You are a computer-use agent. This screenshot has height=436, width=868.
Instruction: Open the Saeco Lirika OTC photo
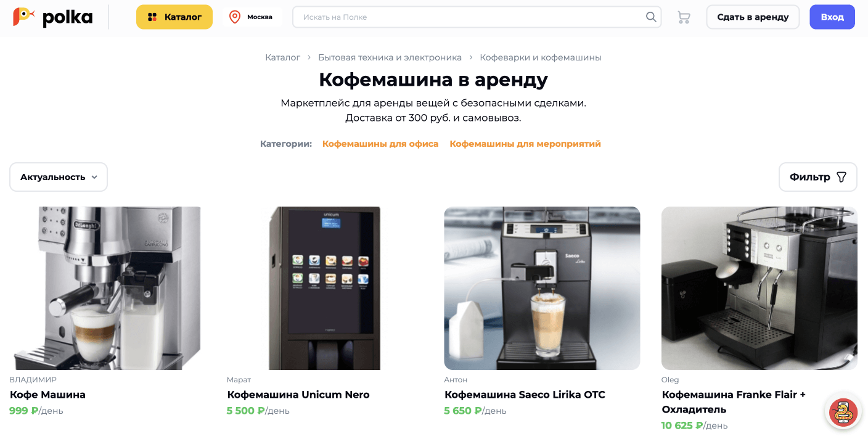coord(542,288)
